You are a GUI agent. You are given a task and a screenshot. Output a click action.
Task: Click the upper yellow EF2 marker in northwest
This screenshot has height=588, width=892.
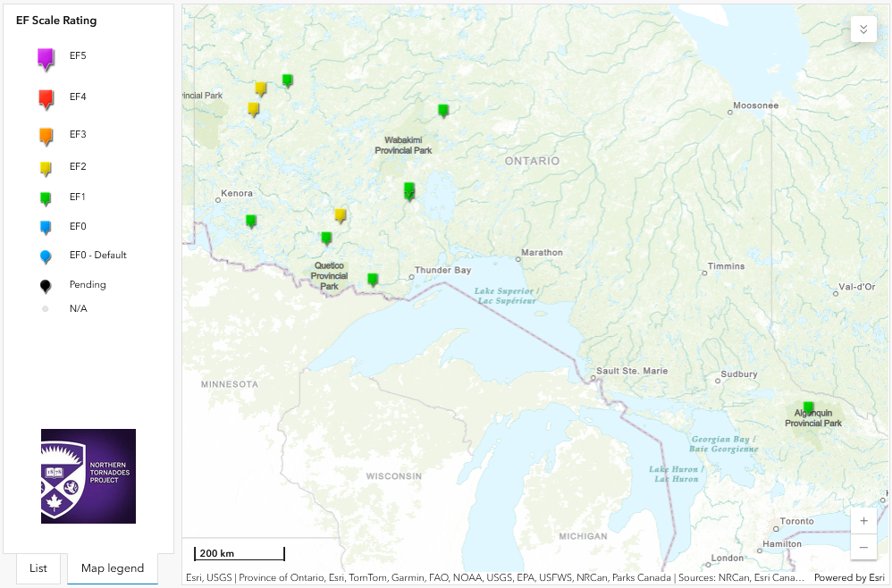tap(261, 88)
